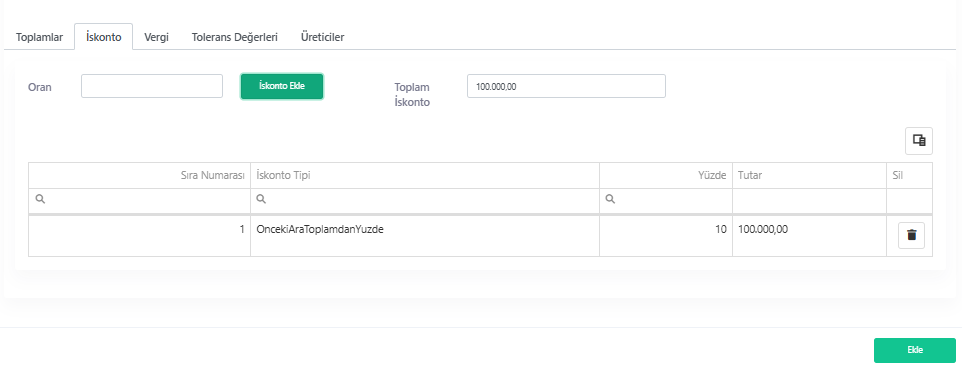Click search icon in Yüzde filter
This screenshot has height=373, width=962.
[x=610, y=199]
